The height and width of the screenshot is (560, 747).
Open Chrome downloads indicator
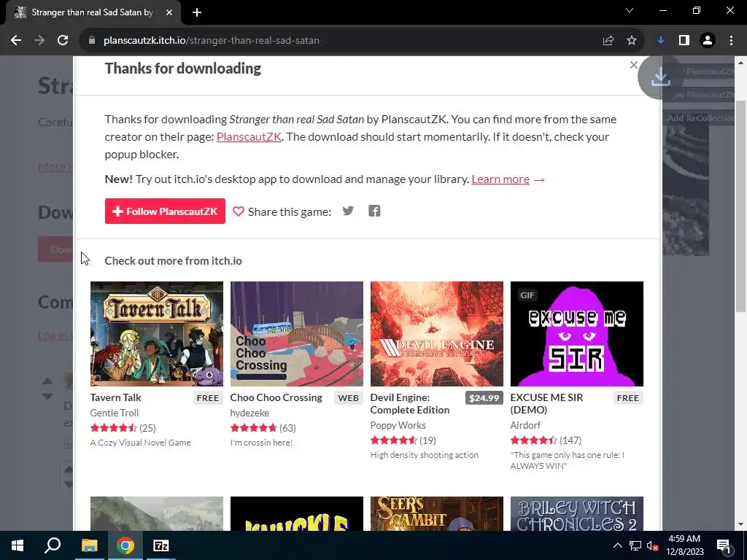pos(661,41)
